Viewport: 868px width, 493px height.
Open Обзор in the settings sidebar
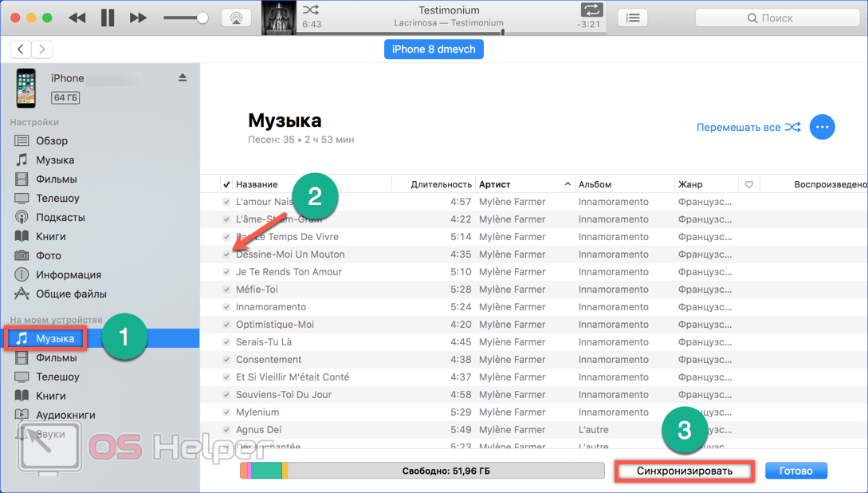tap(52, 140)
